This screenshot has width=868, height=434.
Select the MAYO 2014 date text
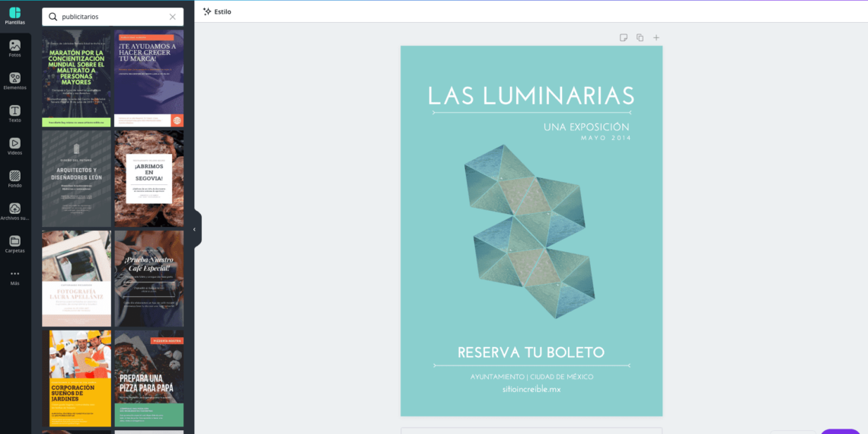(605, 138)
